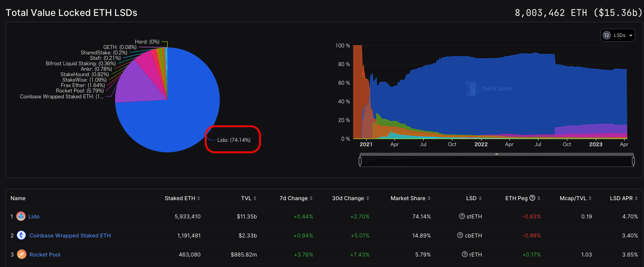Click Lido TVL value $11.35b
Image resolution: width=644 pixels, height=267 pixels.
pos(247,216)
